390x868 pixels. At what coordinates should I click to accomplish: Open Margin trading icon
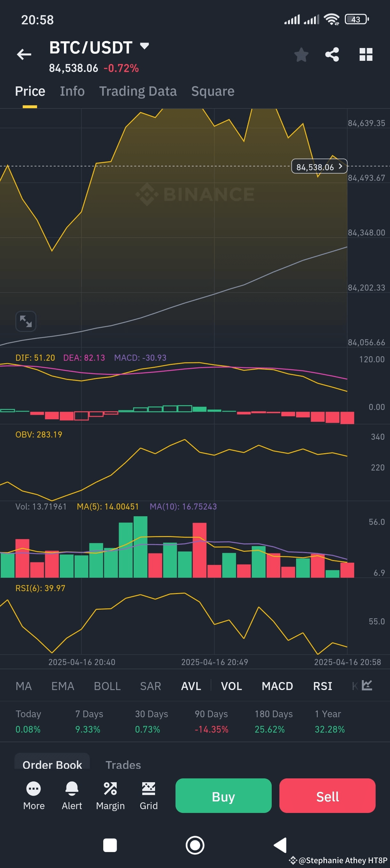point(110,796)
